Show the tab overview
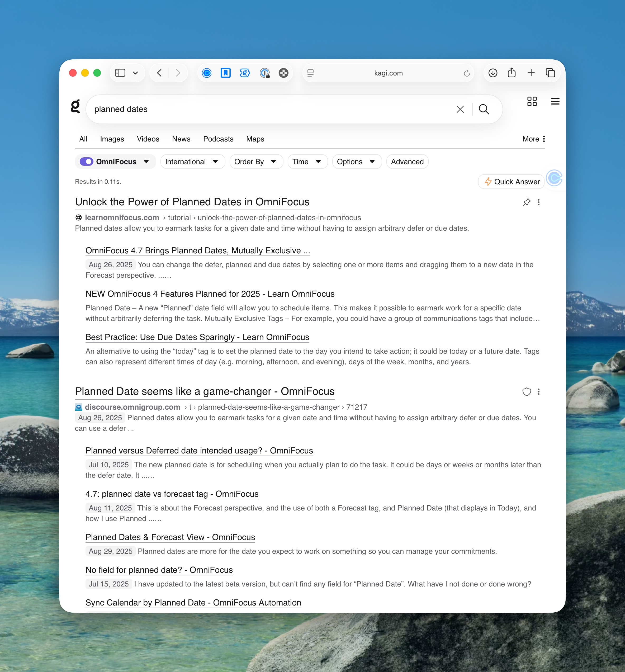The image size is (625, 672). click(x=550, y=73)
